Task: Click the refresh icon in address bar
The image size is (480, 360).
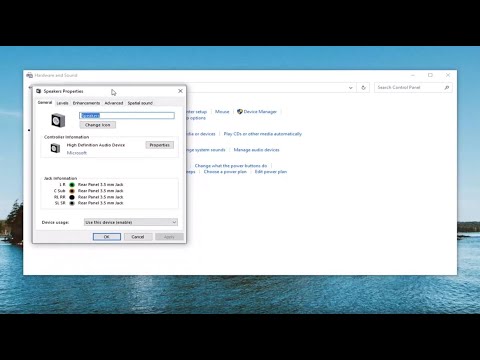Action: tap(363, 88)
